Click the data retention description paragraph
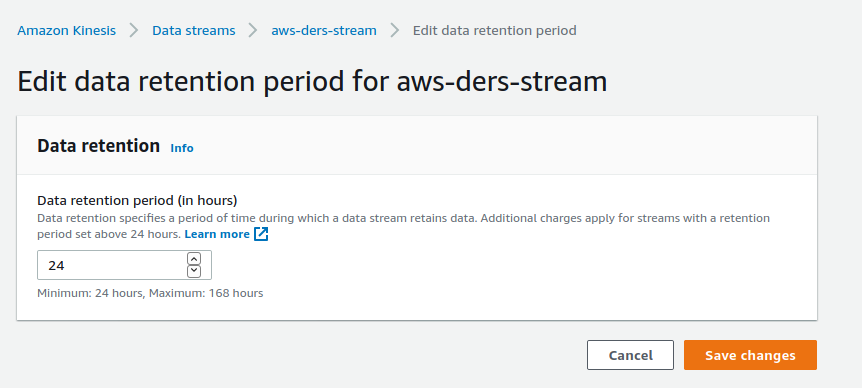The image size is (862, 388). click(x=404, y=226)
